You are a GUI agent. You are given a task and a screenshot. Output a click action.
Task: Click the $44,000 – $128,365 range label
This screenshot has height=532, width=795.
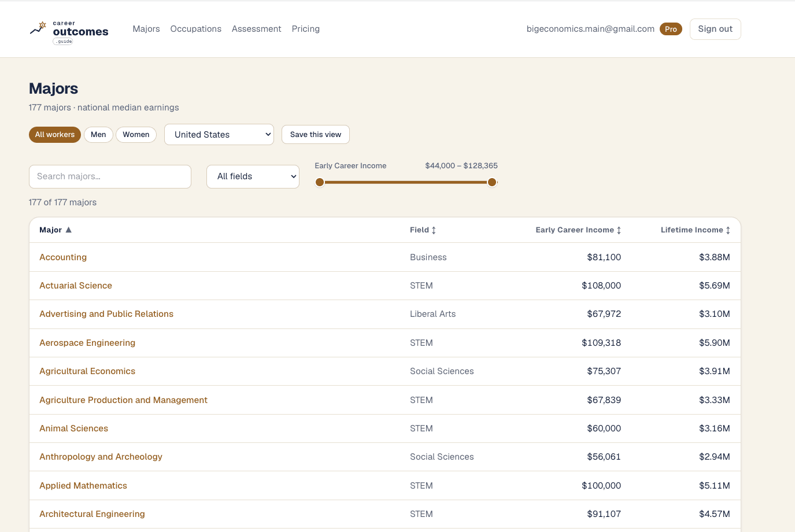(461, 166)
